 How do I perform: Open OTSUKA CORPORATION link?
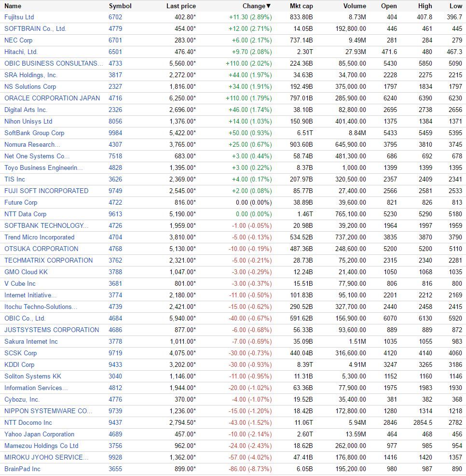(x=41, y=249)
